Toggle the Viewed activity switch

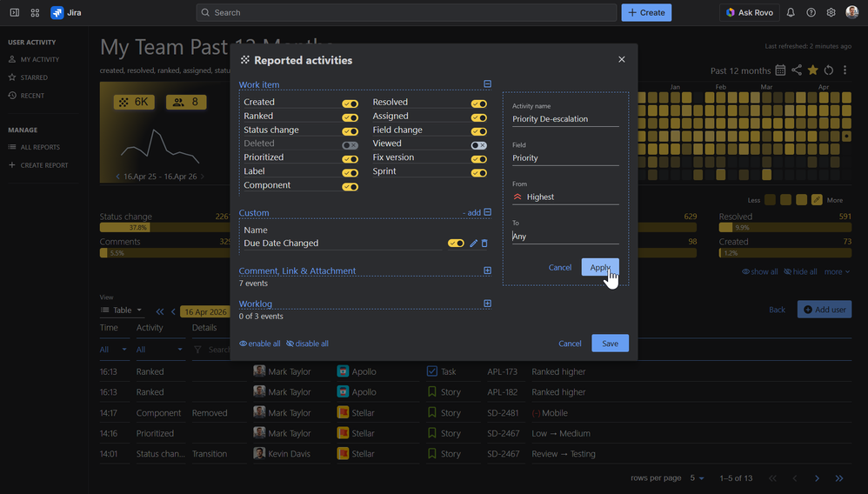coord(479,145)
